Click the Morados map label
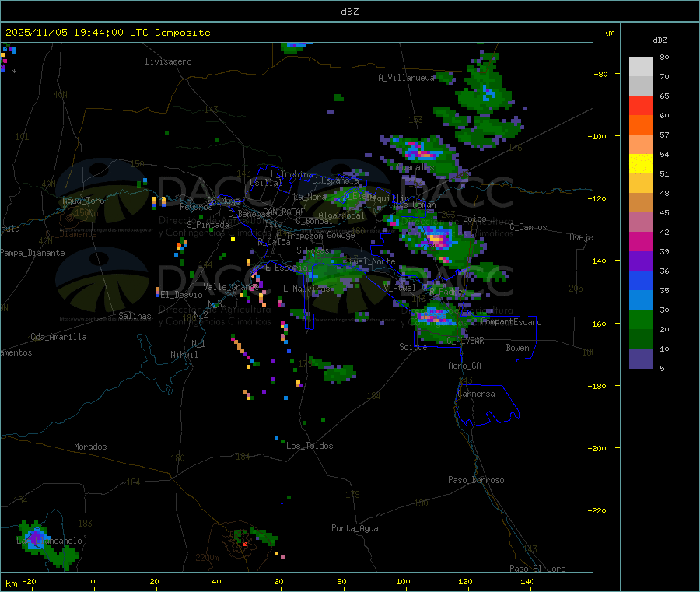Screen dimensions: 700x592 (x=91, y=447)
